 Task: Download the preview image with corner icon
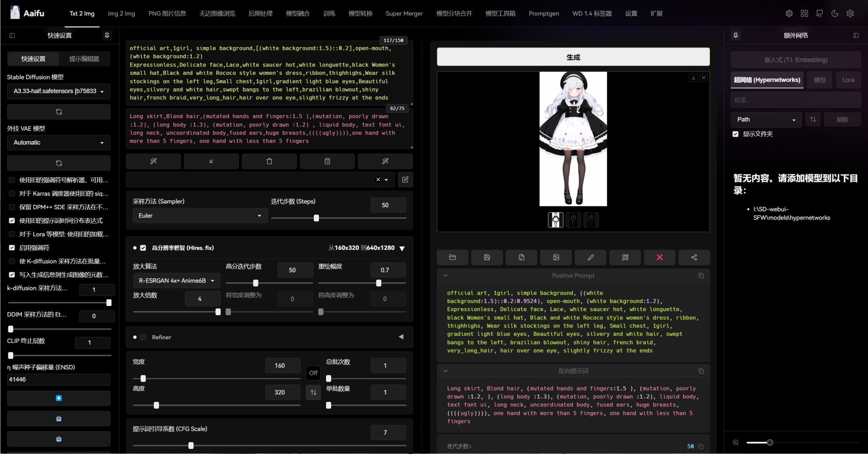[x=693, y=78]
